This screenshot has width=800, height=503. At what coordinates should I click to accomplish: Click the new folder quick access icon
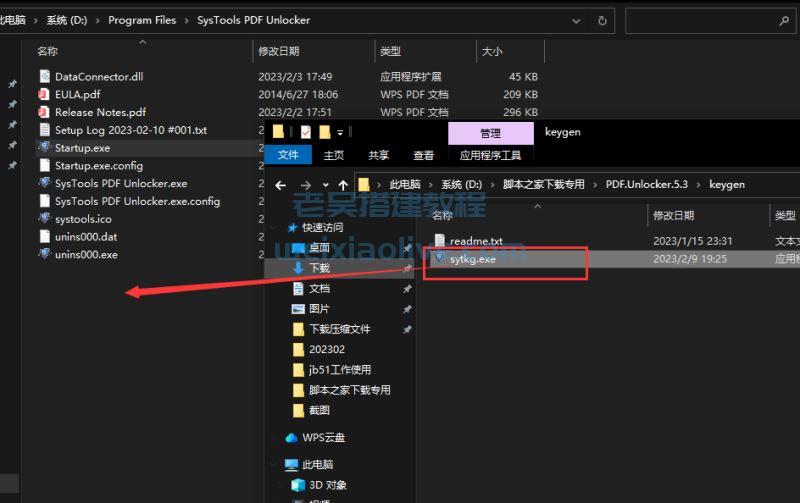(324, 133)
